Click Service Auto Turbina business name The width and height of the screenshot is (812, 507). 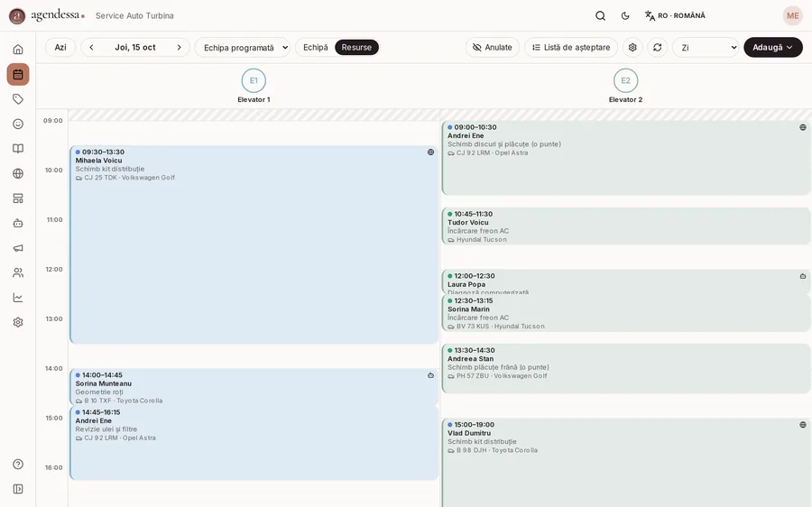(x=134, y=15)
